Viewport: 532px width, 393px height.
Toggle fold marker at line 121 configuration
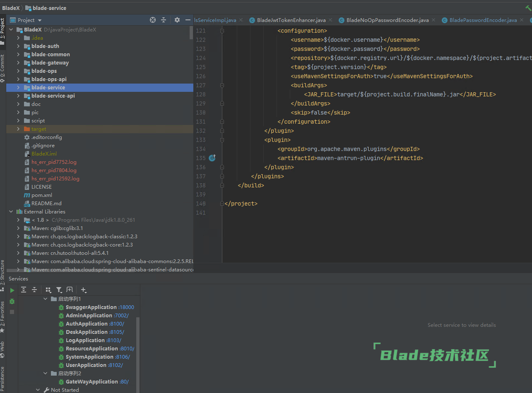click(x=222, y=31)
